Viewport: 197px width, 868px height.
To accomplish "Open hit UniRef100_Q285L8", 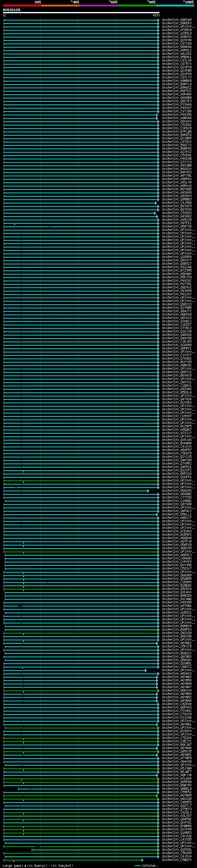I will pyautogui.click(x=177, y=33).
